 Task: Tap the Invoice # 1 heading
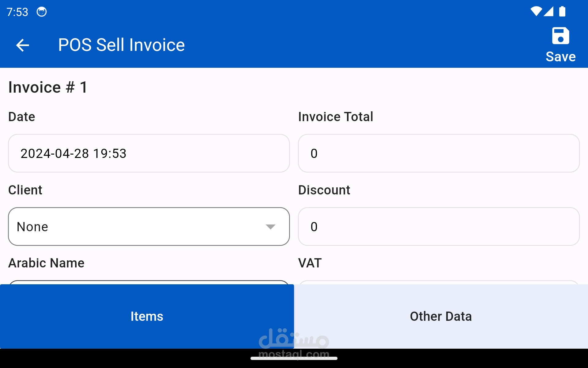pos(48,87)
